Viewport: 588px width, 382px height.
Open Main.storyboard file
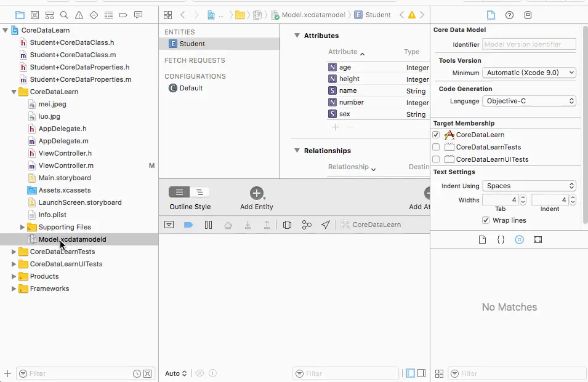point(65,178)
